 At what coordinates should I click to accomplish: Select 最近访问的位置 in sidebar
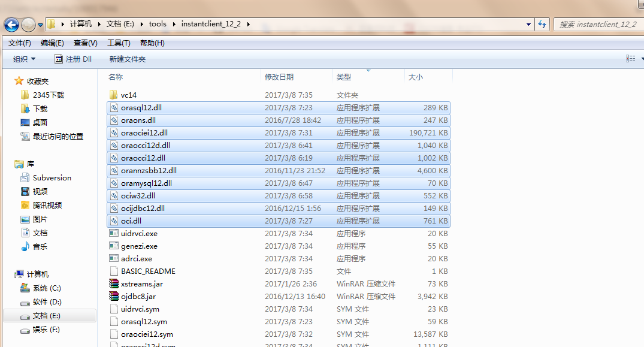52,136
